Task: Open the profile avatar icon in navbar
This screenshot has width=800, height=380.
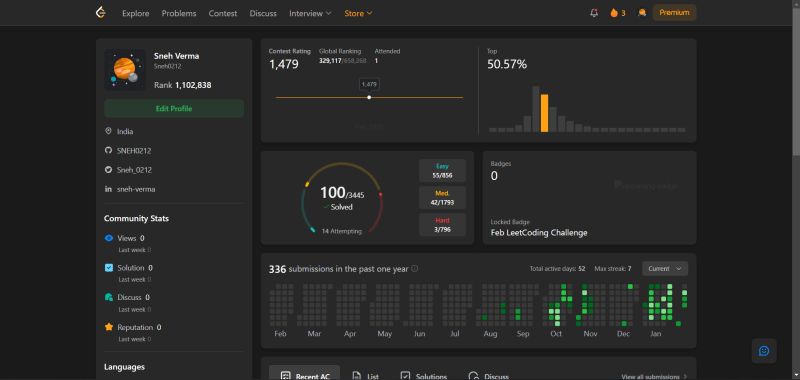Action: point(642,13)
